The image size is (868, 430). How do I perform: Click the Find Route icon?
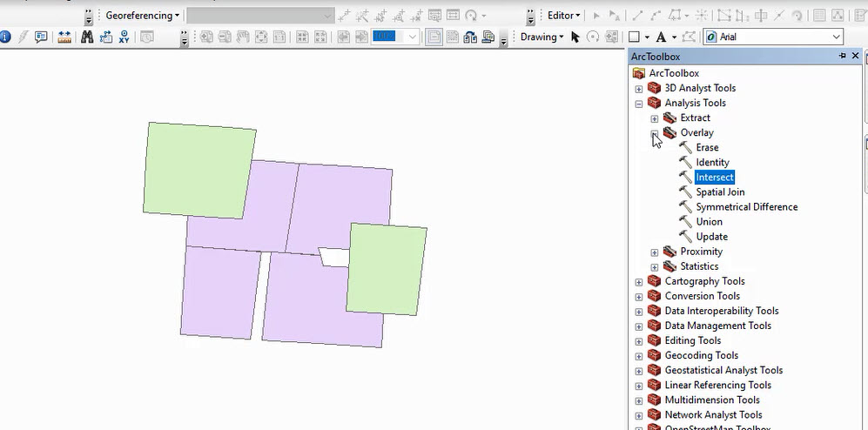coord(106,37)
